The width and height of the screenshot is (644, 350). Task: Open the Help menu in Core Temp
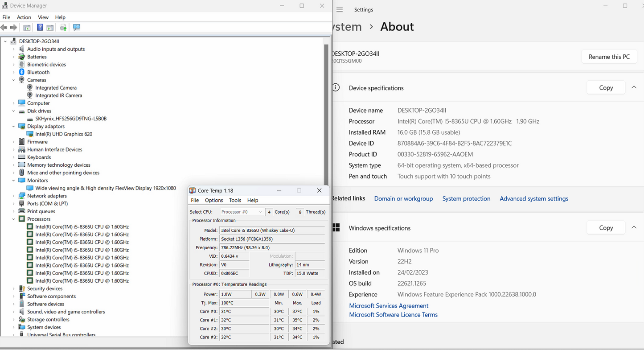pyautogui.click(x=253, y=200)
